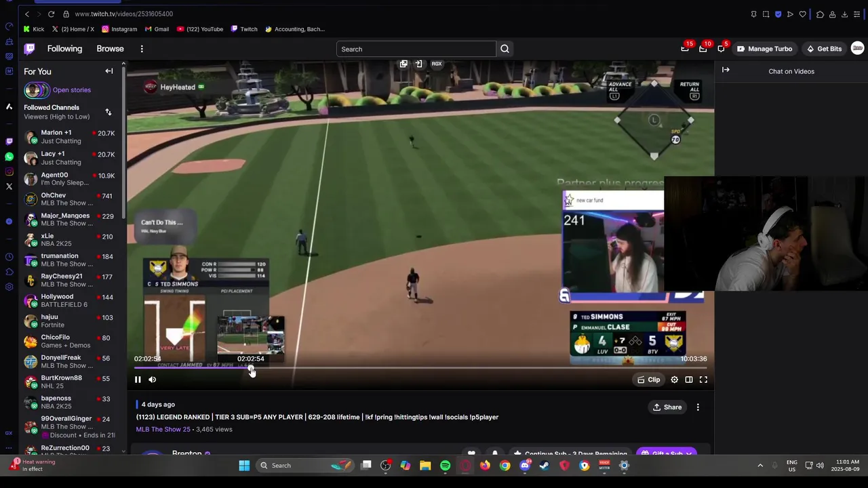Viewport: 868px width, 488px height.
Task: Open MLB The Show 25 category link
Action: pyautogui.click(x=163, y=429)
